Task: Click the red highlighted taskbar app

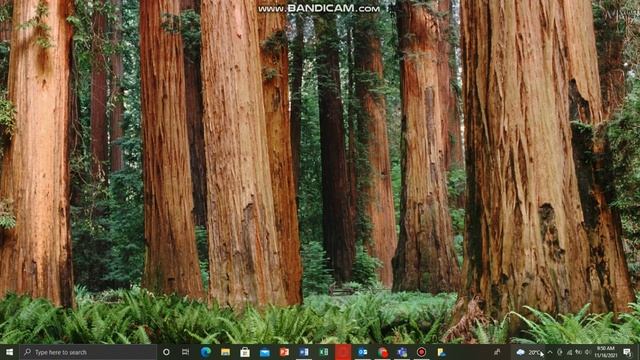Action: point(343,352)
